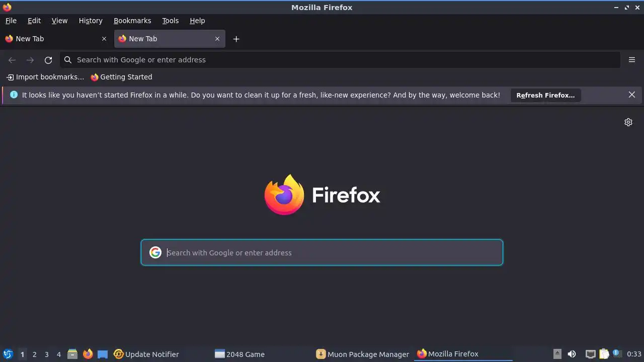Screen dimensions: 644x362
Task: Click the back navigation arrow
Action: pos(12,60)
